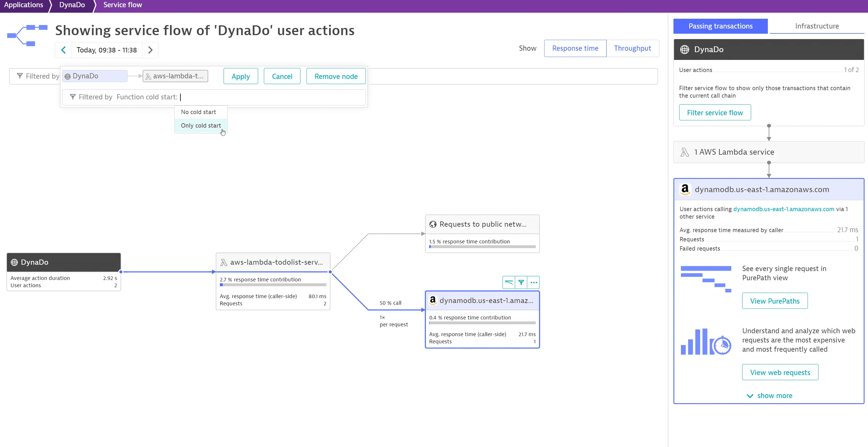Click the DynamoDB amazonaws service icon
868x447 pixels.
point(433,300)
